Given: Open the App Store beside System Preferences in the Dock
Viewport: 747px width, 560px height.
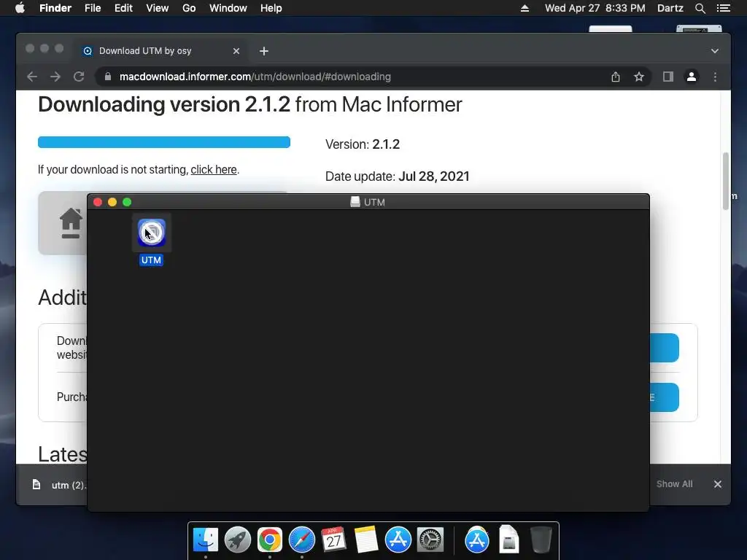Looking at the screenshot, I should (x=398, y=540).
